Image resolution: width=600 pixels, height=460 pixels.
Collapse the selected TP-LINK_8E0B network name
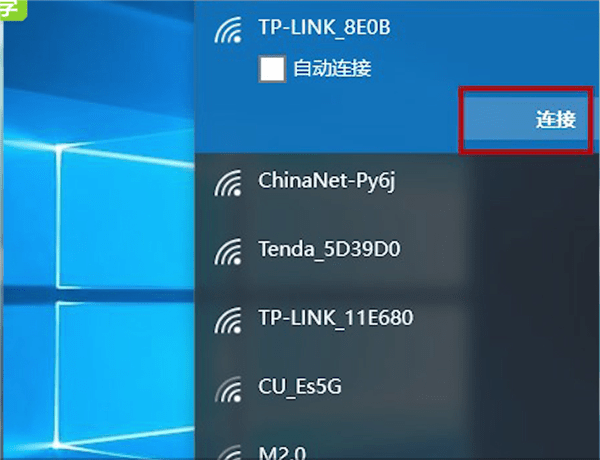[324, 28]
